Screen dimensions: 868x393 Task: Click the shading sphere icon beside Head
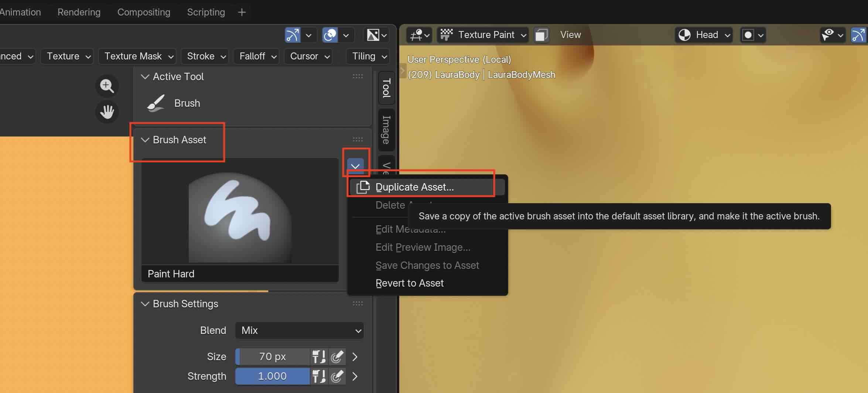coord(684,35)
